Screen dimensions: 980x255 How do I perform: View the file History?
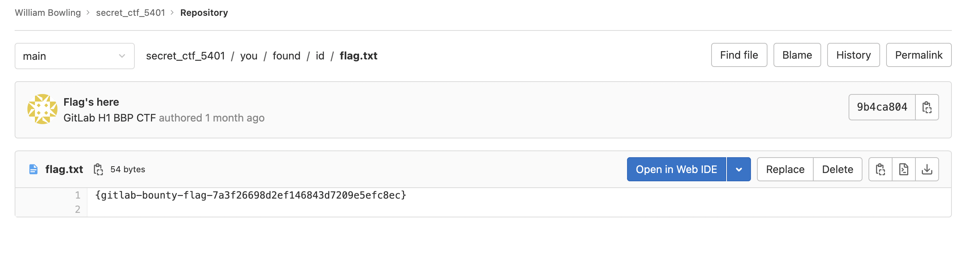(853, 55)
